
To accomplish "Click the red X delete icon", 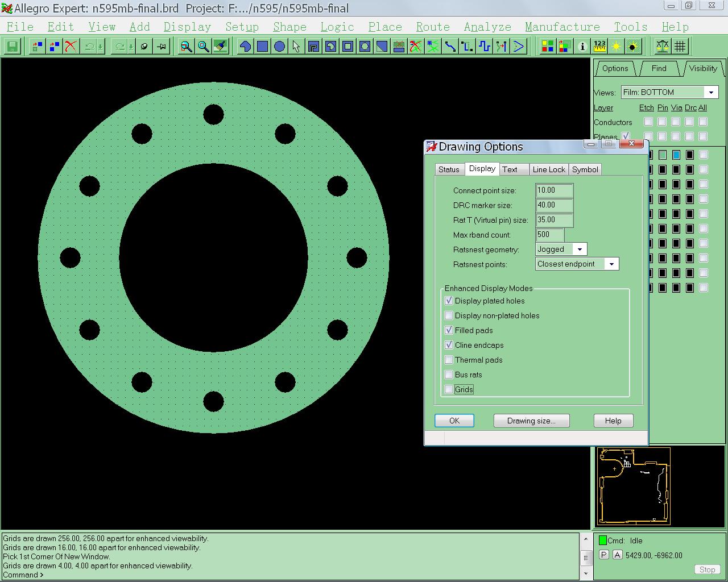I will [71, 47].
